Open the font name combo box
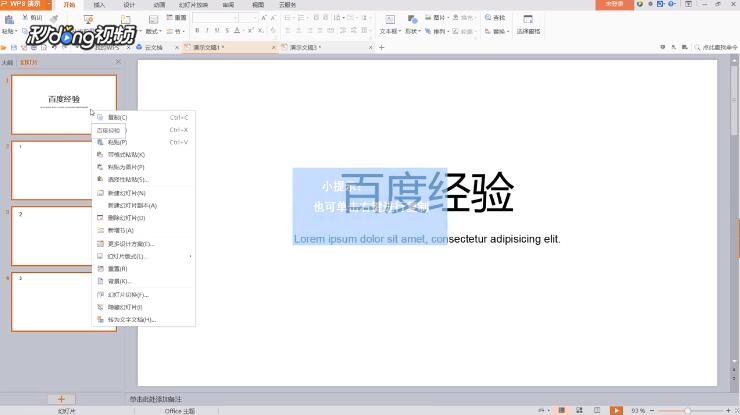 [x=215, y=17]
